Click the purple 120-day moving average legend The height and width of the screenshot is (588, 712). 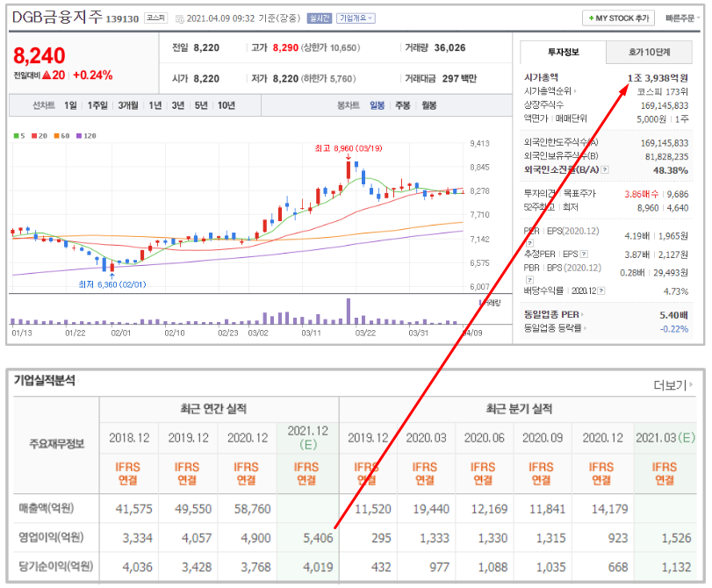86,136
